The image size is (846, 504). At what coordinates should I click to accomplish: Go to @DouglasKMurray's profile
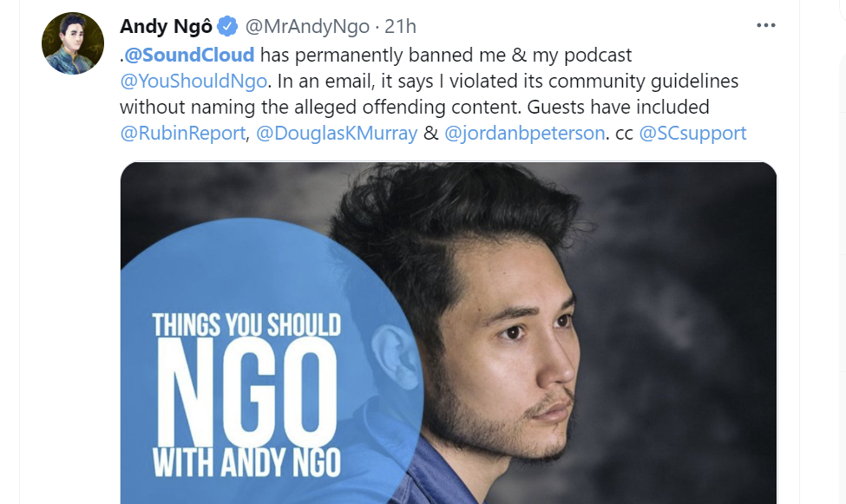point(337,134)
